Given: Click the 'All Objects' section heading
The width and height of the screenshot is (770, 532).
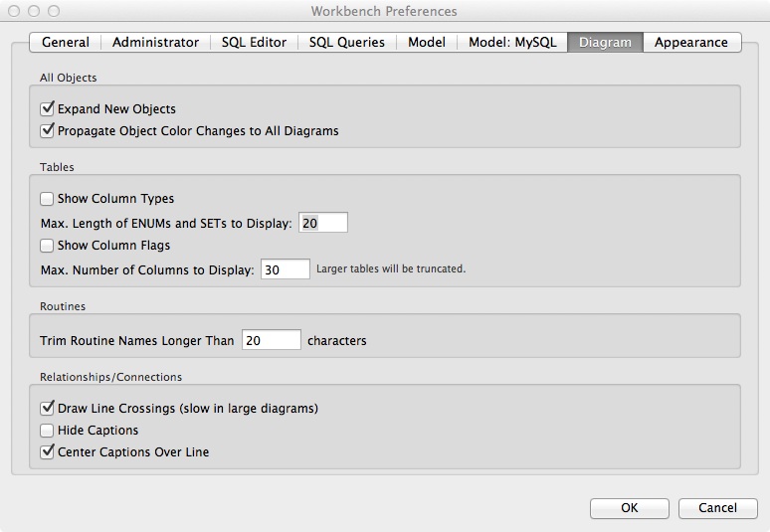Looking at the screenshot, I should tap(69, 78).
